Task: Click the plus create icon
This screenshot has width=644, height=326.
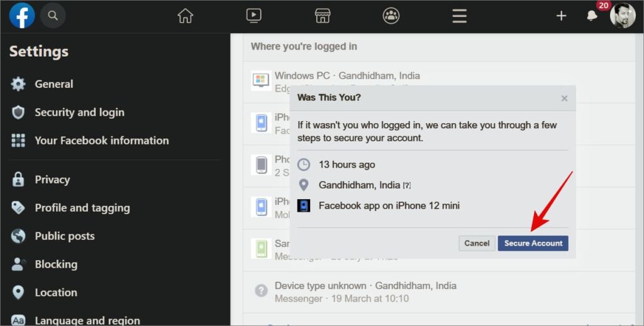Action: click(561, 16)
